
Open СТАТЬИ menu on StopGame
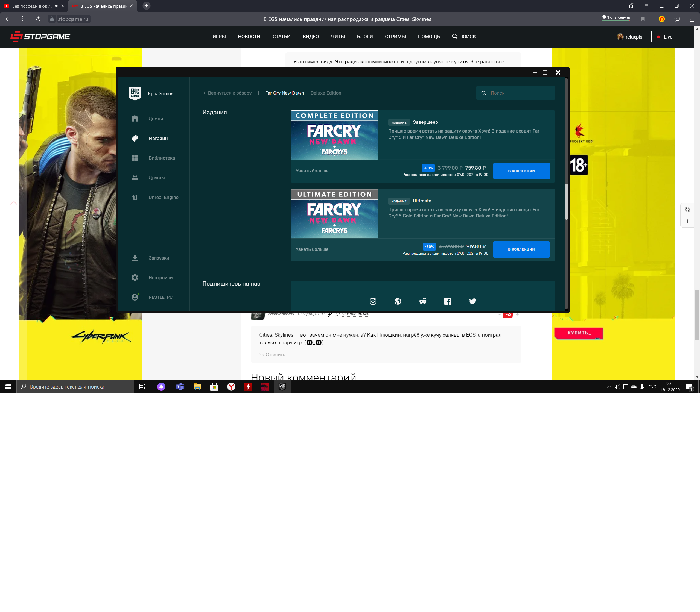point(281,37)
